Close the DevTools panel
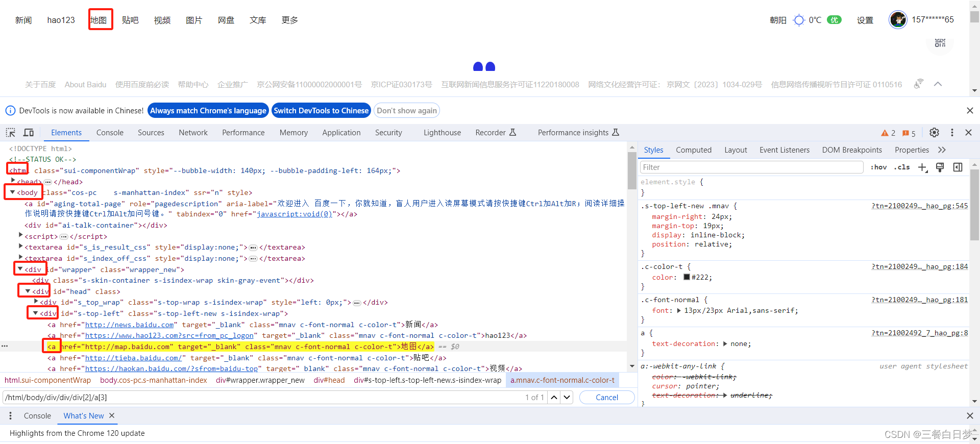980x444 pixels. point(968,133)
